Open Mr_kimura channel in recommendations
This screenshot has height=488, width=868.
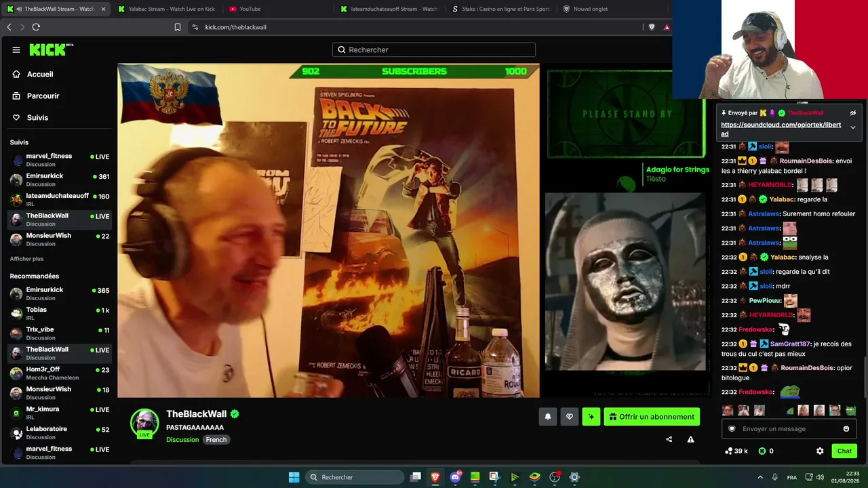click(x=60, y=413)
